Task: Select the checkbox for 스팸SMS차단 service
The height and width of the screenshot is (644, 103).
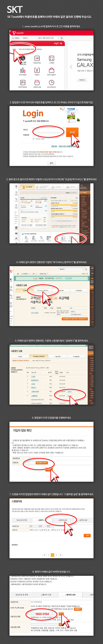Action: click(x=28, y=391)
